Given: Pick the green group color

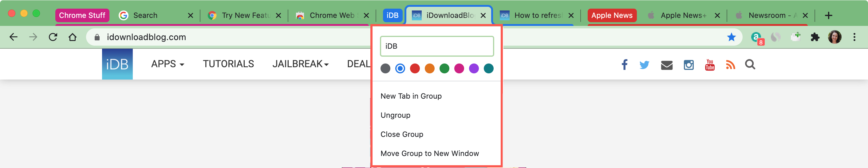Looking at the screenshot, I should pos(444,69).
